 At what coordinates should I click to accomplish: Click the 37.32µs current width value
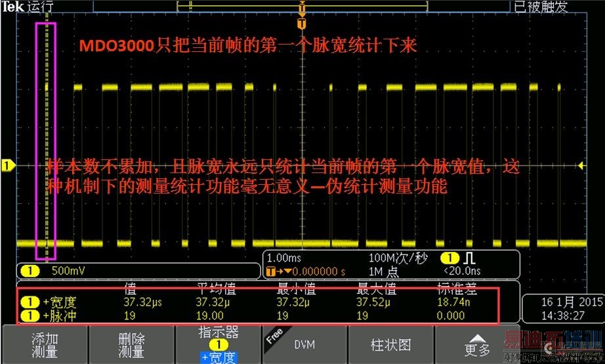(x=143, y=302)
